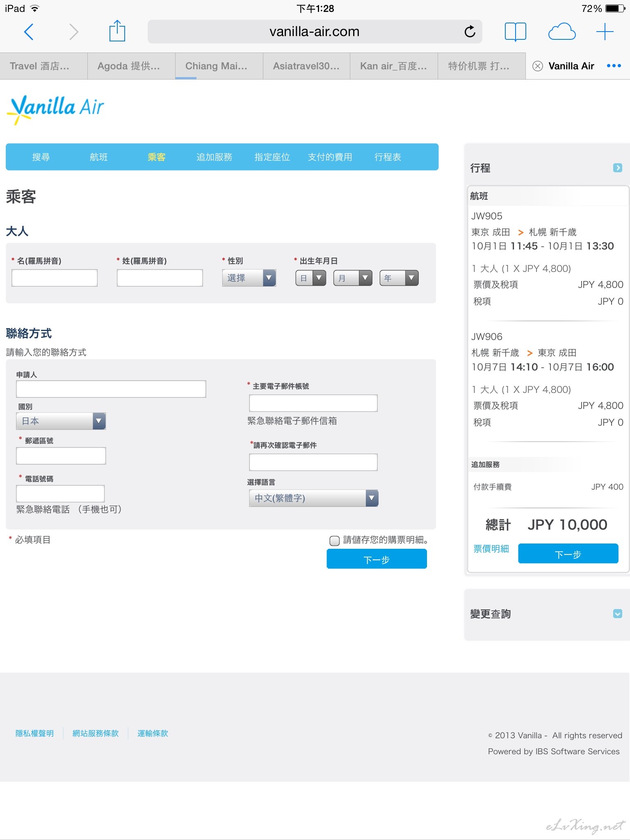Expand the 變更查詢 panel arrow

coord(617,614)
